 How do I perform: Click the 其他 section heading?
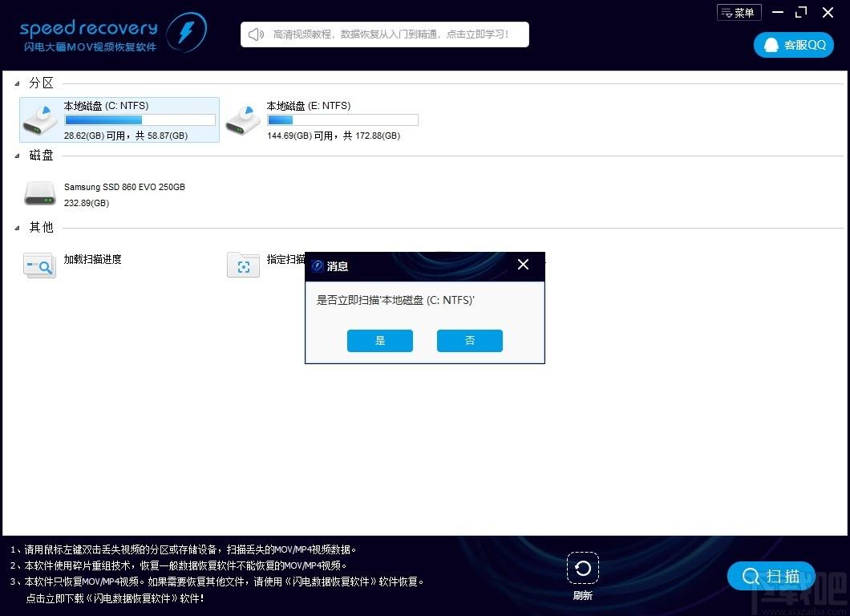click(41, 227)
